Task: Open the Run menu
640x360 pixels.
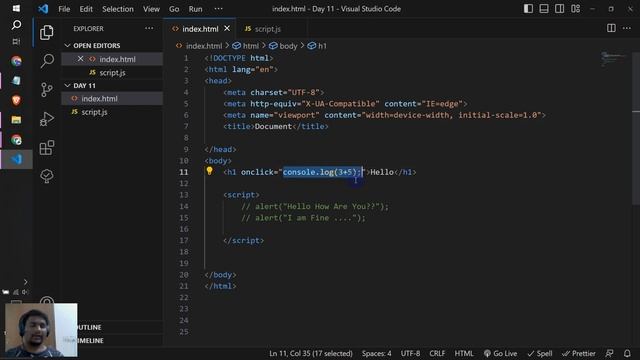Action: 195,9
